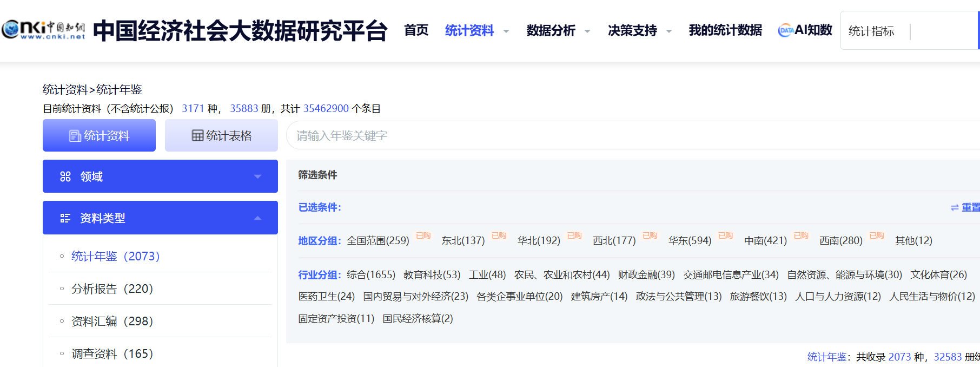This screenshot has width=980, height=367.
Task: Filter by industry 财政金融(39)
Action: 646,274
